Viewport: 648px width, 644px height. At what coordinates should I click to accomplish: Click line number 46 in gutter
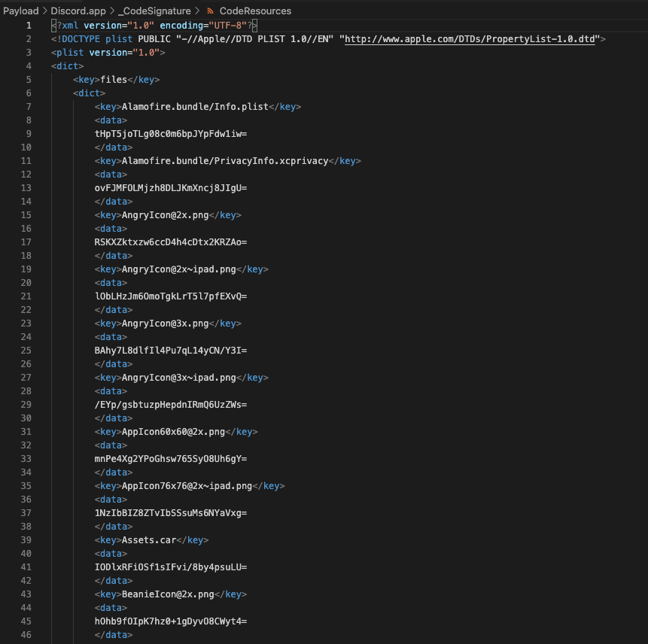click(26, 634)
